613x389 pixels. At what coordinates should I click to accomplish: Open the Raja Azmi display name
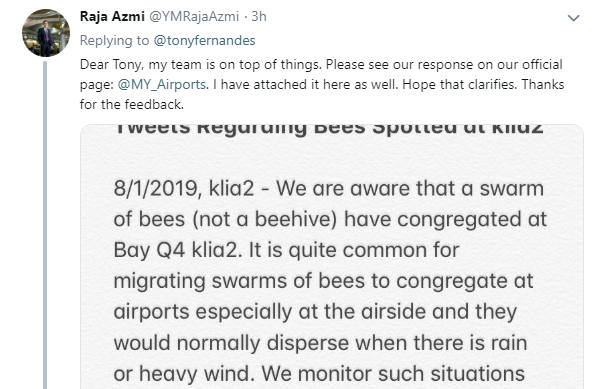tap(112, 16)
